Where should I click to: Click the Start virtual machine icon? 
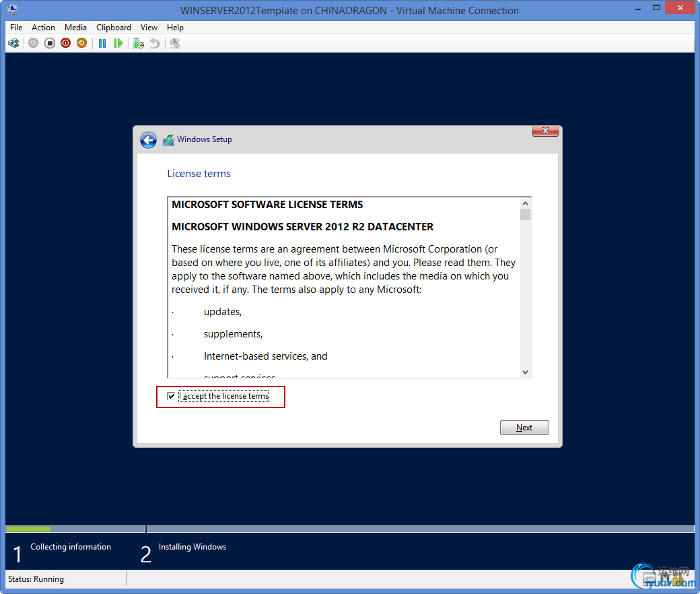tap(34, 43)
